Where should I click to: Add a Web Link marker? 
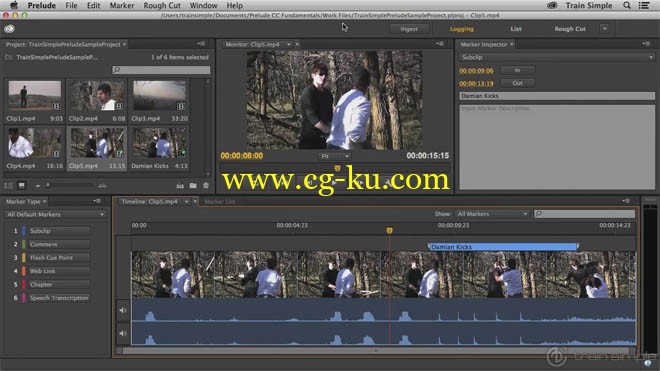click(59, 271)
